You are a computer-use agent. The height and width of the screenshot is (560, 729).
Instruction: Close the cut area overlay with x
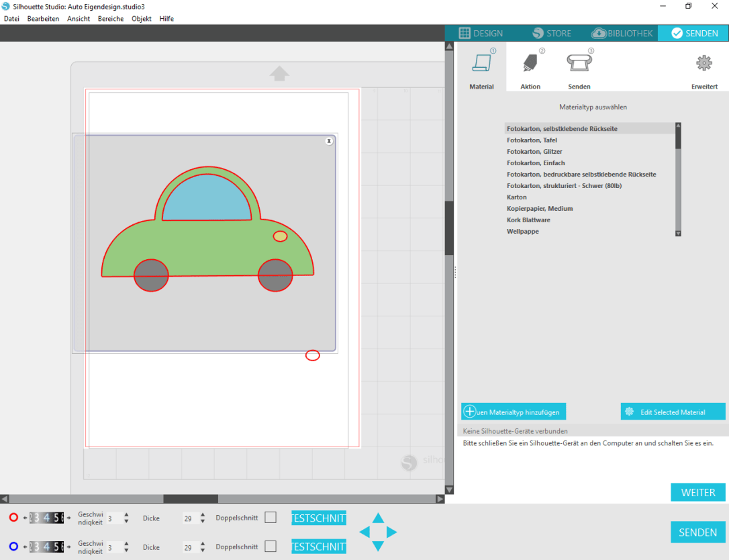point(329,141)
